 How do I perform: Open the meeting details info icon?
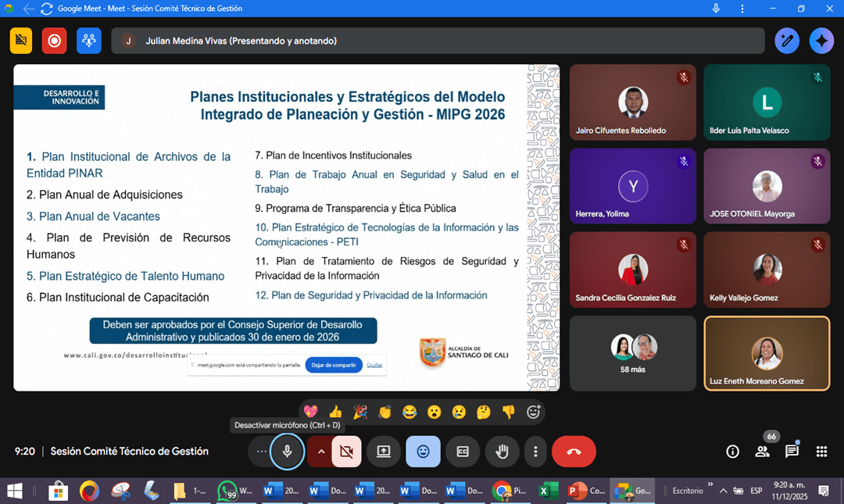732,452
